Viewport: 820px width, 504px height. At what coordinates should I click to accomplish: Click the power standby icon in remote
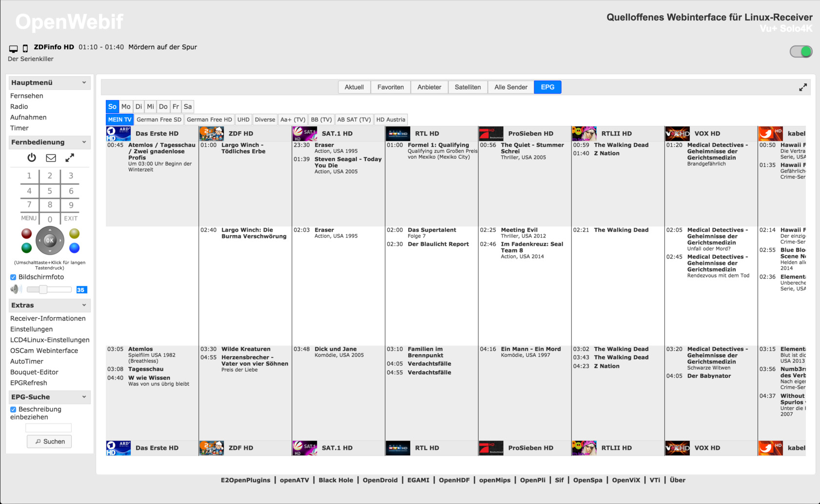click(32, 158)
